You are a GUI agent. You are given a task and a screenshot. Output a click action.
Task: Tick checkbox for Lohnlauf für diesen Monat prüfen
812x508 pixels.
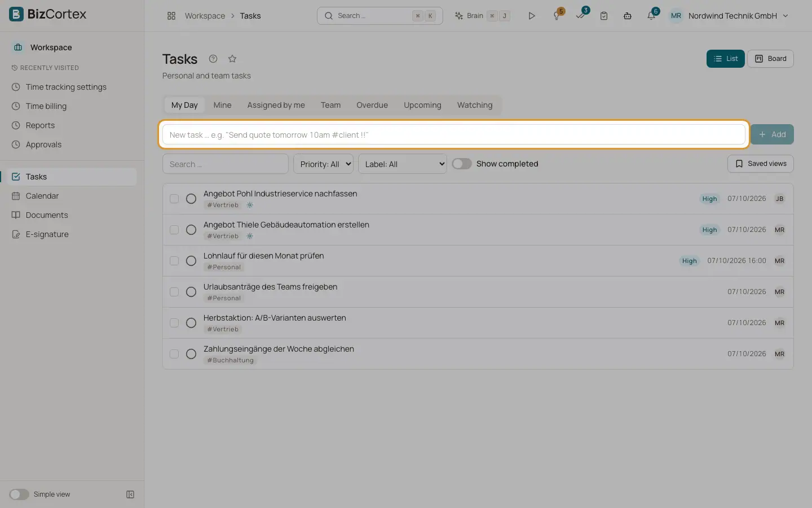(174, 261)
